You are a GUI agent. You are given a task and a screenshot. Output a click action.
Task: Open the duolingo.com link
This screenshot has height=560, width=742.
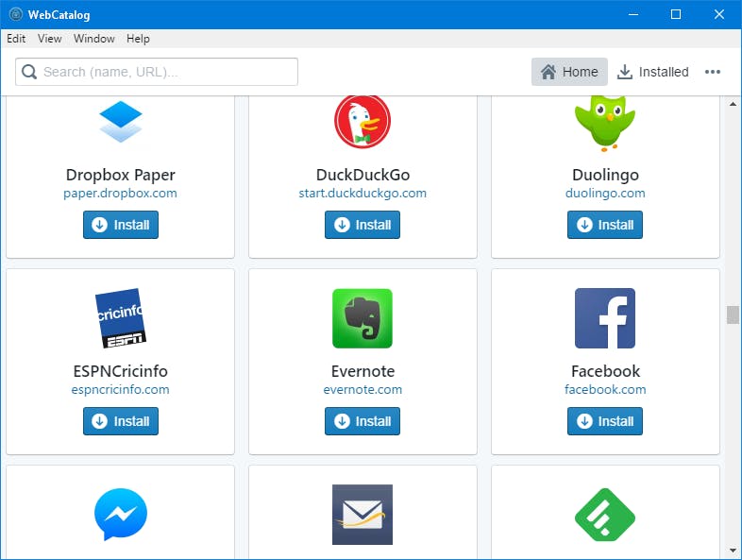tap(605, 194)
